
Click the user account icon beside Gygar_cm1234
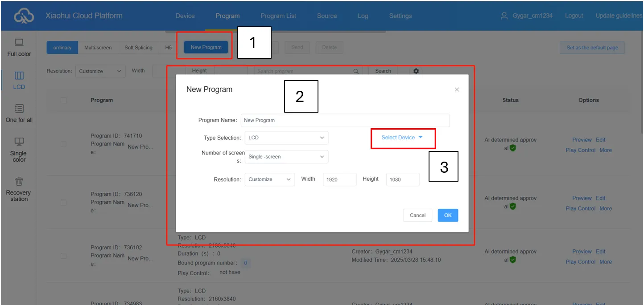(x=504, y=16)
